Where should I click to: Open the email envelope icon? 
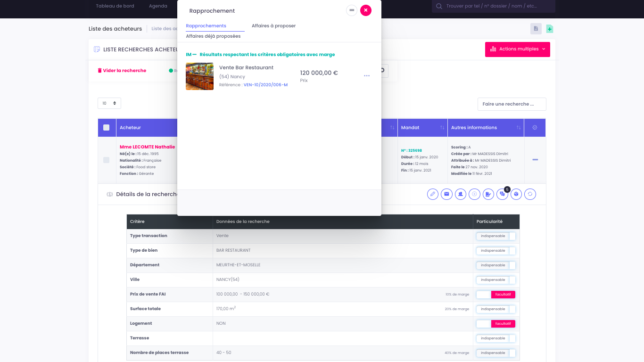446,194
